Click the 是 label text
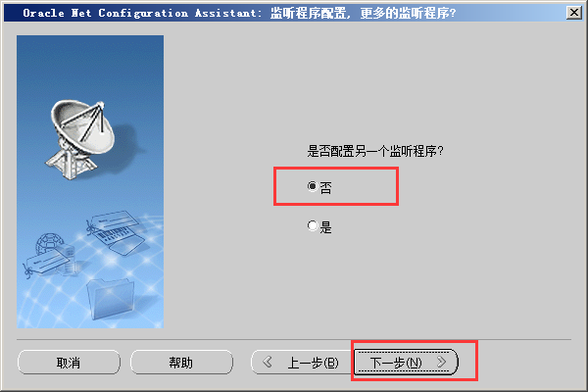The width and height of the screenshot is (588, 392). pos(325,227)
